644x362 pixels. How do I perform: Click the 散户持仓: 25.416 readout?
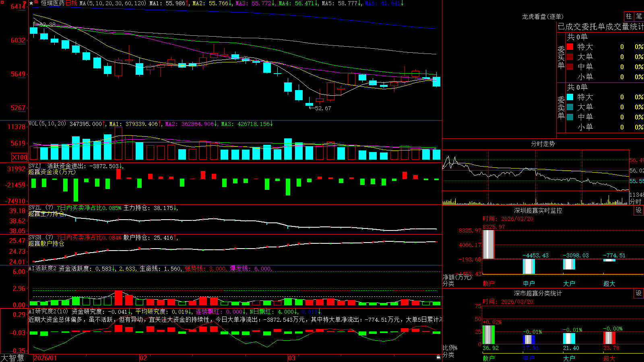151,238
